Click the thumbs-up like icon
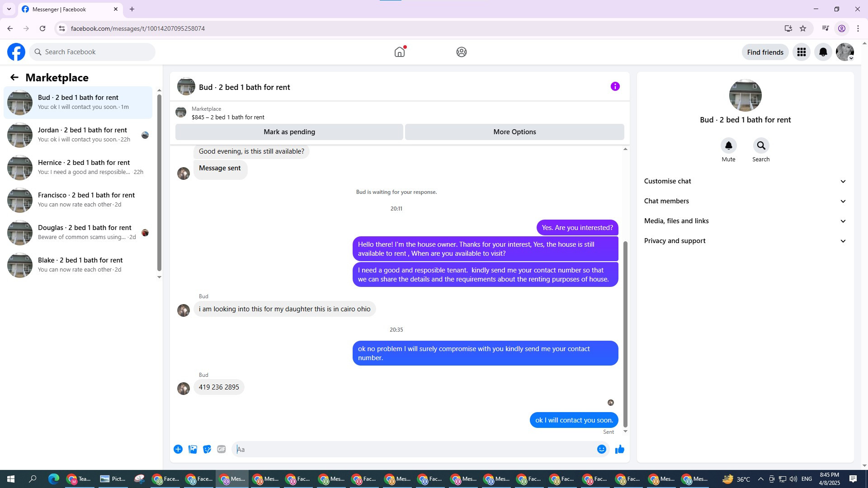The image size is (868, 488). pyautogui.click(x=619, y=449)
